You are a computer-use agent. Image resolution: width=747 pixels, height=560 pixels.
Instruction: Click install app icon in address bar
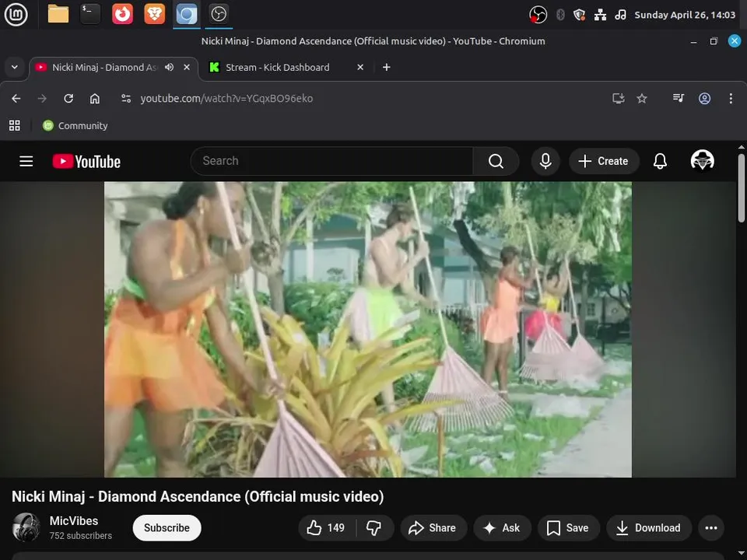[x=618, y=99]
